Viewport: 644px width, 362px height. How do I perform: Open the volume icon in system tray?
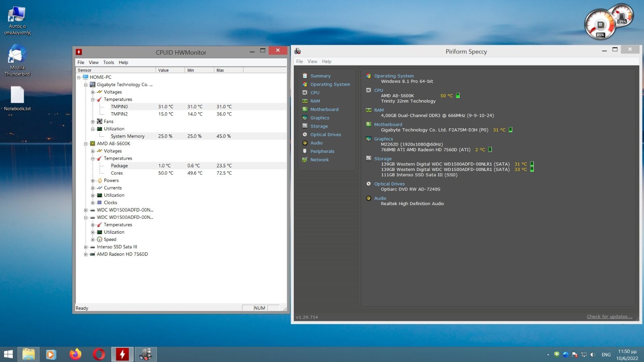pyautogui.click(x=592, y=355)
